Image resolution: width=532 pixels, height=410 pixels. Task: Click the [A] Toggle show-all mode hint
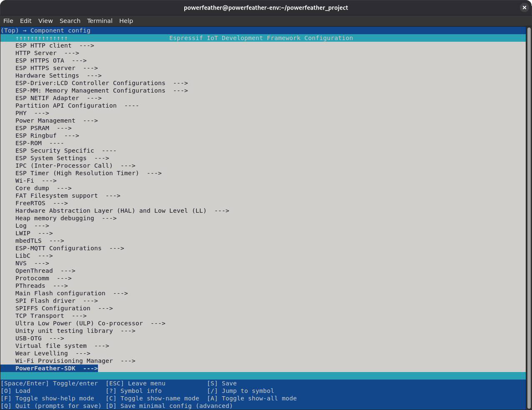pos(252,398)
